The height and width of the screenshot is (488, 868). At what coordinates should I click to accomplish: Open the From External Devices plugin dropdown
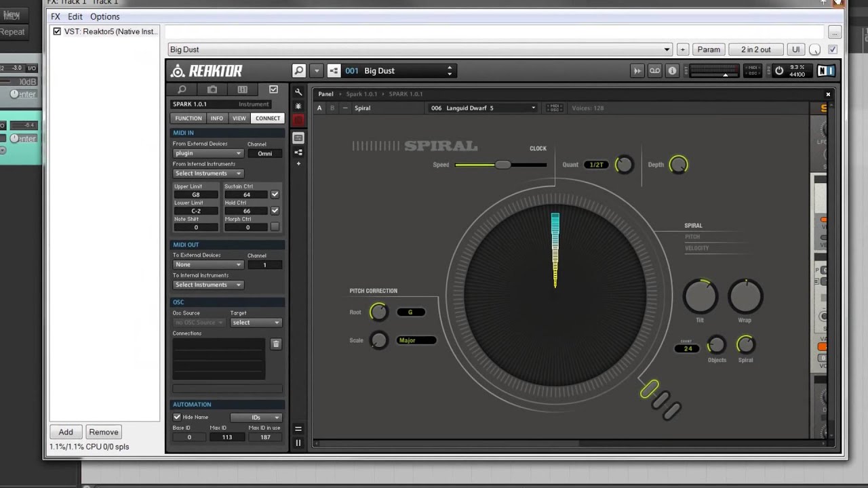click(x=208, y=153)
